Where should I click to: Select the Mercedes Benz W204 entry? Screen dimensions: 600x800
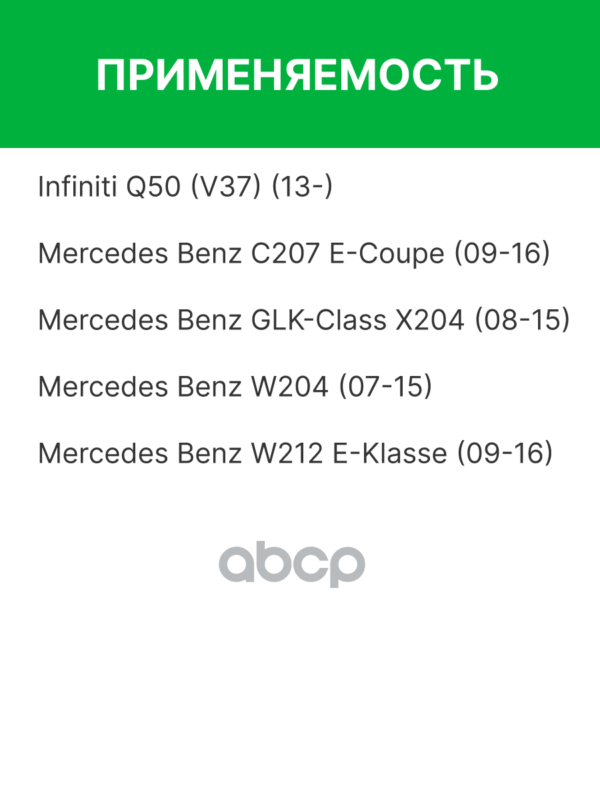[235, 387]
